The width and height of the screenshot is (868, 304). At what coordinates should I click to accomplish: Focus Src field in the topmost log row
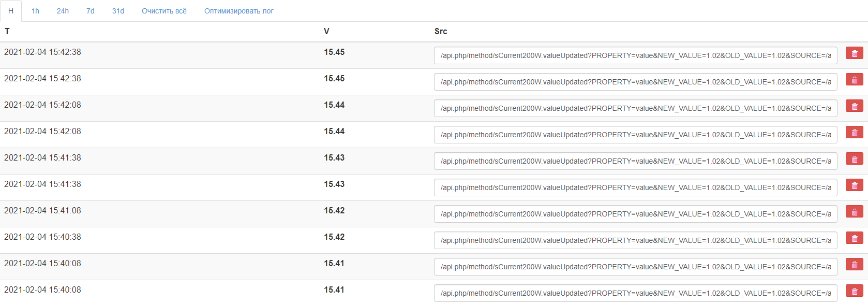(x=635, y=55)
